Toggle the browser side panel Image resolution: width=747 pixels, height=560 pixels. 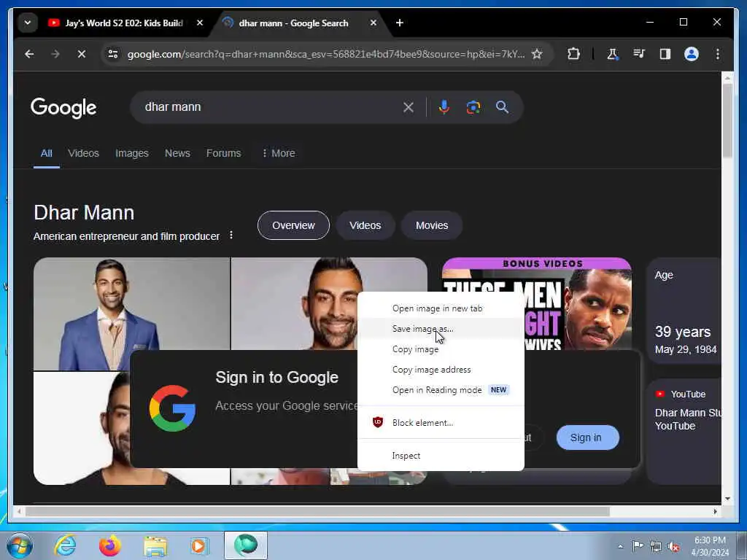coord(665,54)
